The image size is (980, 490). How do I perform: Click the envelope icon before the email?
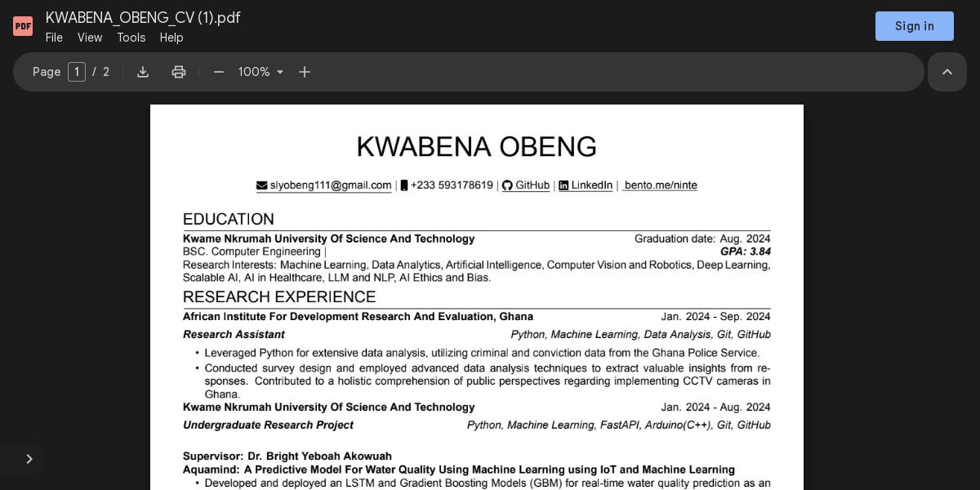coord(262,185)
